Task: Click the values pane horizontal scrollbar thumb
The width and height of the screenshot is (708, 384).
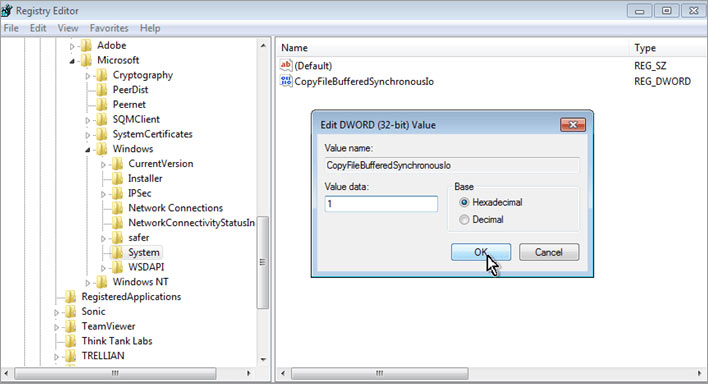Action: coord(380,373)
